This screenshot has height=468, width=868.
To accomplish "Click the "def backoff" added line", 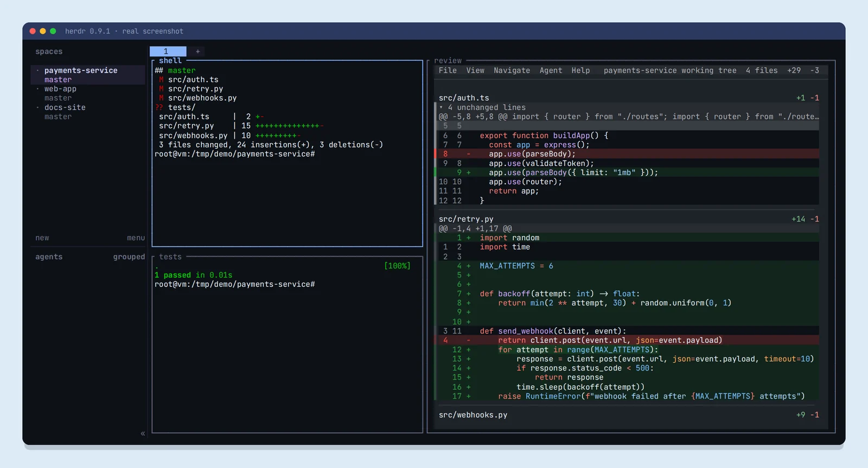I will (627, 294).
